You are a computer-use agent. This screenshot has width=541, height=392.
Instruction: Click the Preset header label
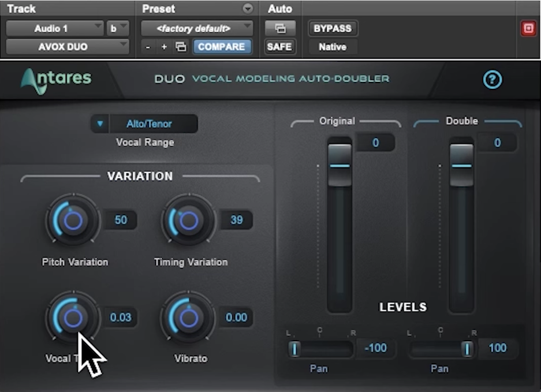point(159,9)
